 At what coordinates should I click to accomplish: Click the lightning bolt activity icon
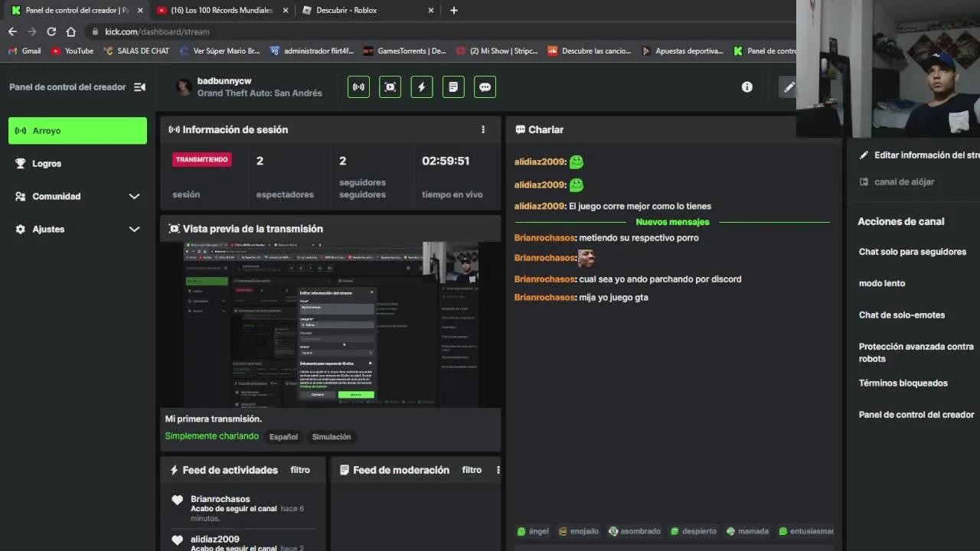[421, 87]
